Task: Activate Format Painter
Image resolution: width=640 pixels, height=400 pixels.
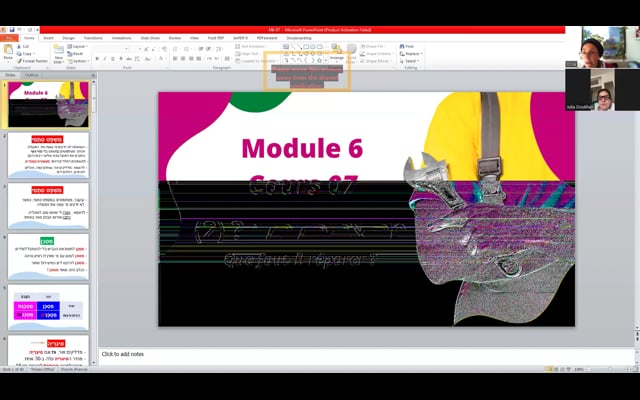Action: 32,61
